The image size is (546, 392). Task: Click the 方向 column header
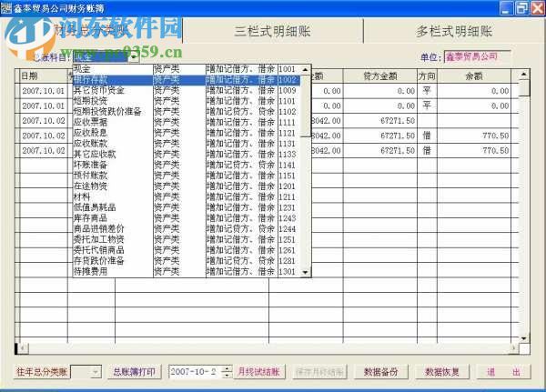pyautogui.click(x=427, y=75)
